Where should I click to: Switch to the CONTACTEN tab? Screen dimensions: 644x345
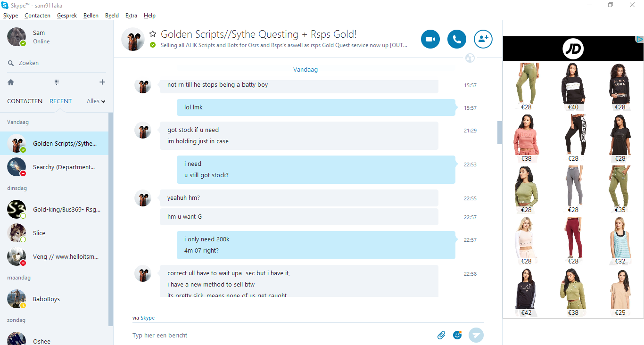pyautogui.click(x=25, y=101)
